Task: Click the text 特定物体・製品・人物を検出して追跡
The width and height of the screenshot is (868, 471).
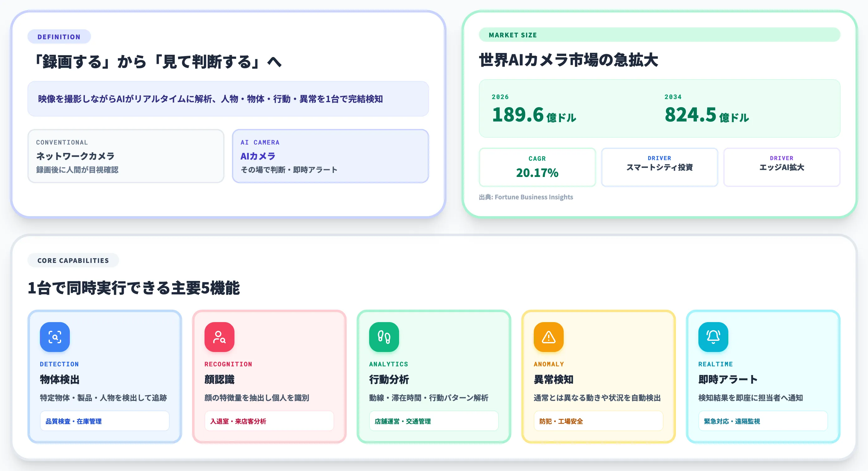Action: (104, 397)
